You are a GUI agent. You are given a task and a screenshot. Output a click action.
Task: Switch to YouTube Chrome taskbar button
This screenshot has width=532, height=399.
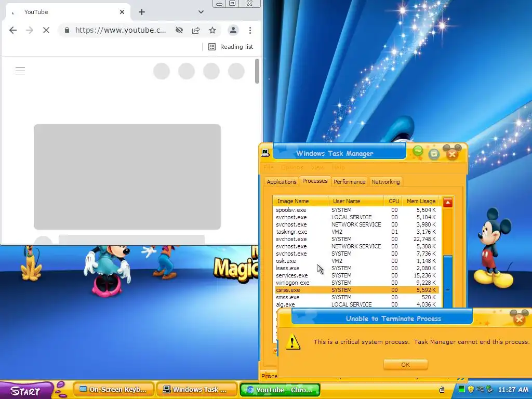[x=280, y=390]
